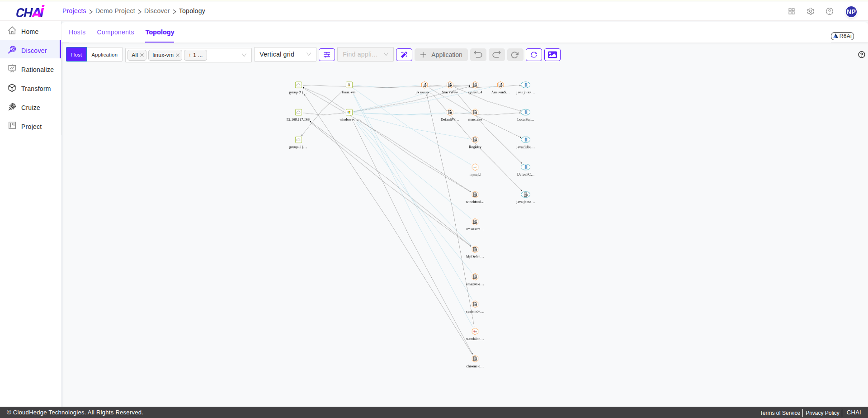Click the Application add button
Screen dimensions: 868x418
pos(441,54)
